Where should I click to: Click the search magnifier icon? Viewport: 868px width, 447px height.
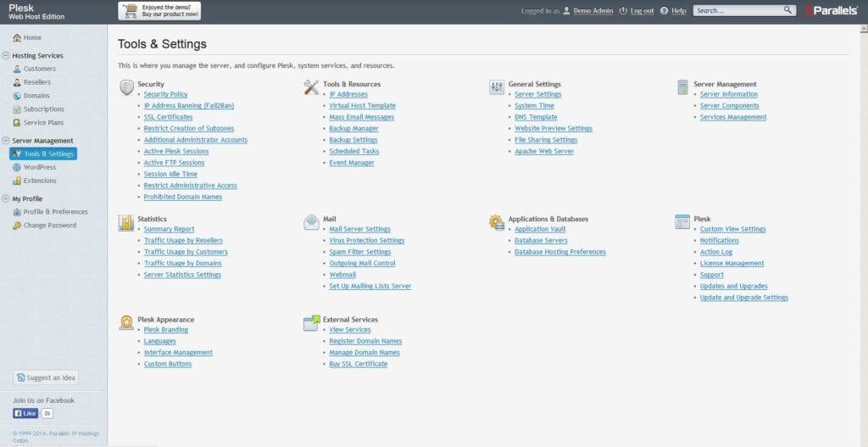tap(787, 10)
